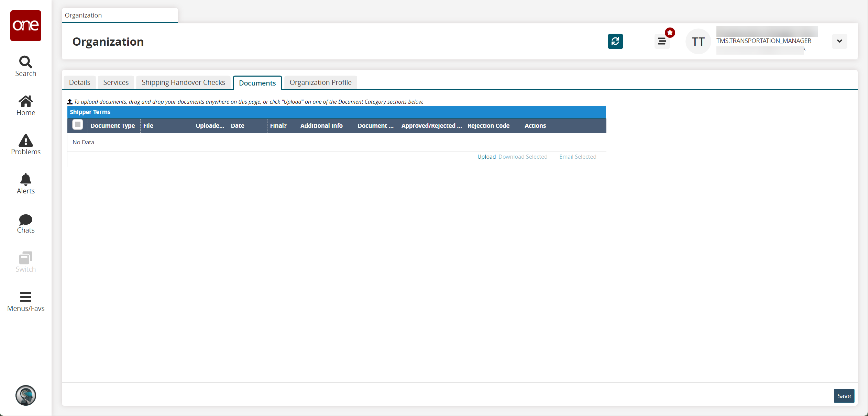Viewport: 868px width, 416px height.
Task: Open the Organization Profile tab
Action: [x=321, y=82]
